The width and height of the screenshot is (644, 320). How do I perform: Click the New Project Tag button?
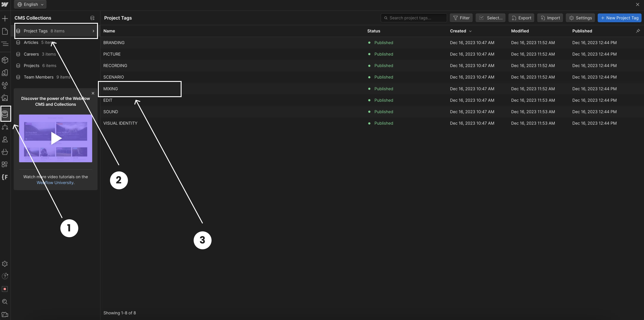point(620,18)
